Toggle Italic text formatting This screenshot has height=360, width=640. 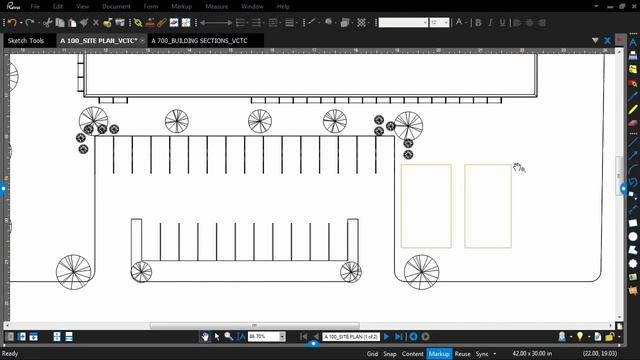pos(490,22)
